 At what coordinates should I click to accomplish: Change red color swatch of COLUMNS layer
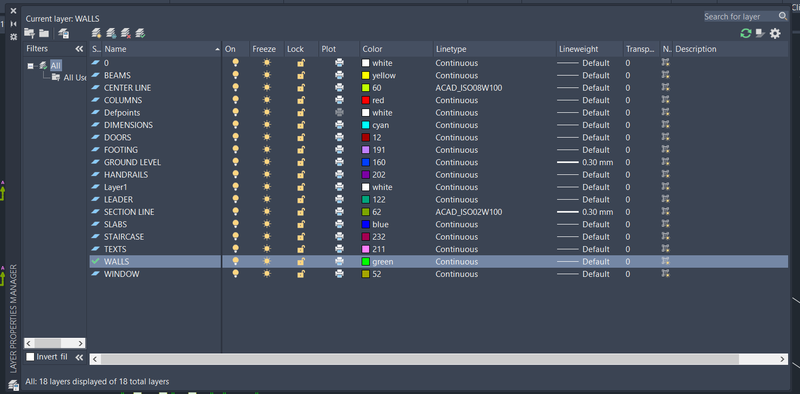pos(365,100)
